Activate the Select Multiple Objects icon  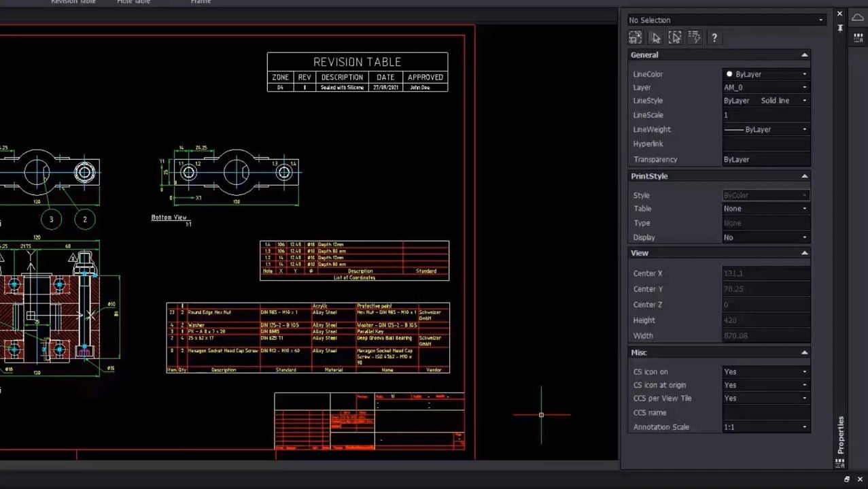pyautogui.click(x=675, y=37)
